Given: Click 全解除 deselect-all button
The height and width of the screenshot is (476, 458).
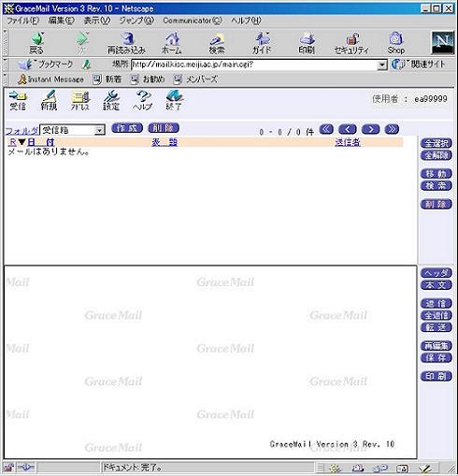Looking at the screenshot, I should click(437, 155).
